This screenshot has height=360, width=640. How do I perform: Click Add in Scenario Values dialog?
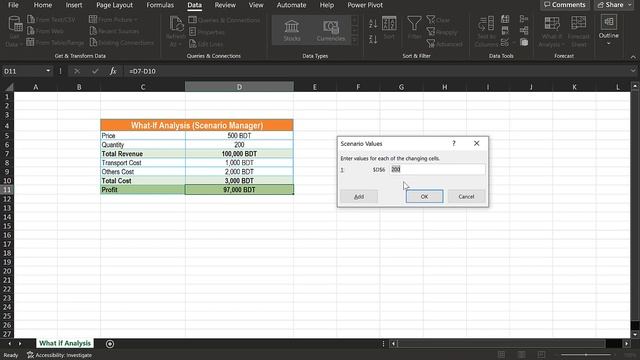[x=359, y=196]
